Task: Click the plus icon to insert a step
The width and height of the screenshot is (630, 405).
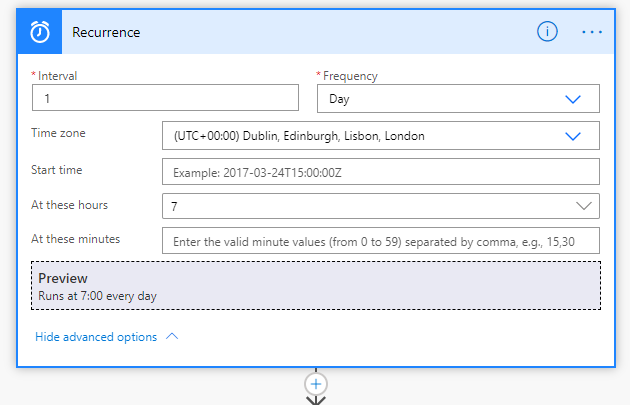Action: (x=316, y=383)
